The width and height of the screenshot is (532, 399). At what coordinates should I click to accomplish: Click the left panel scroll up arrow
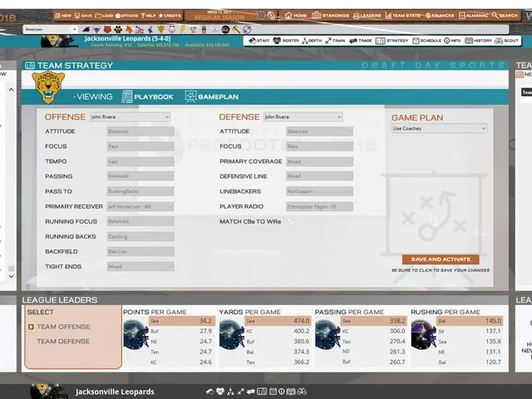pyautogui.click(x=11, y=90)
